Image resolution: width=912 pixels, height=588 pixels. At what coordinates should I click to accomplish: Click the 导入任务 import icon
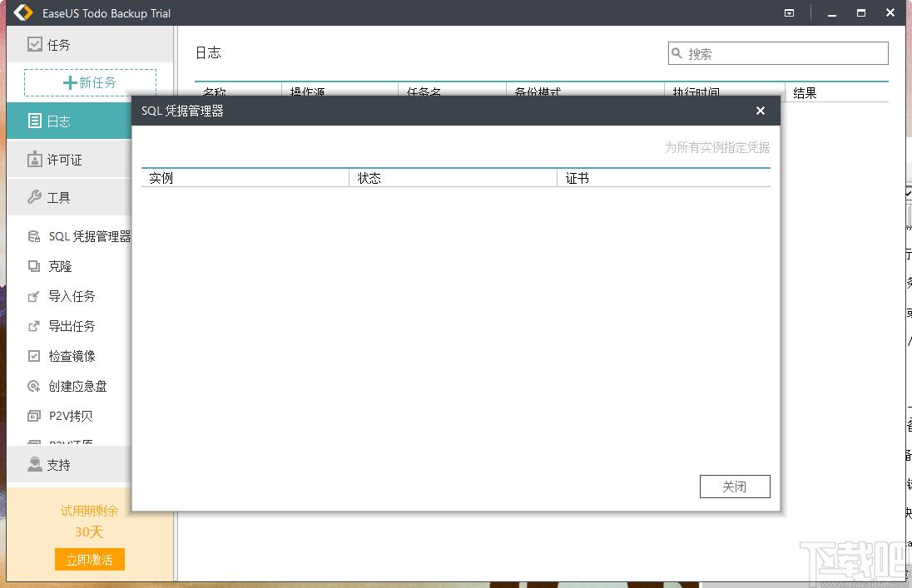34,296
